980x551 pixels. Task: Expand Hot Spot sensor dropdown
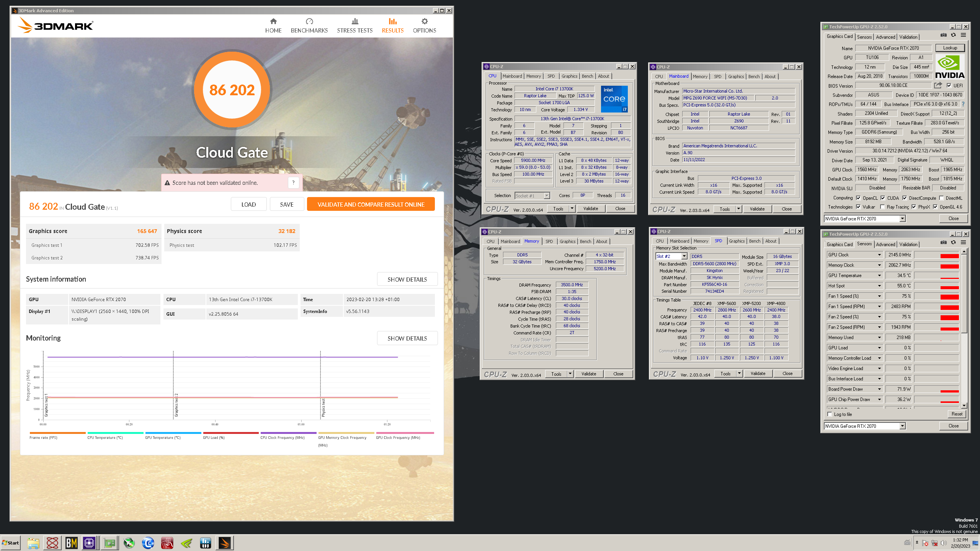(879, 285)
